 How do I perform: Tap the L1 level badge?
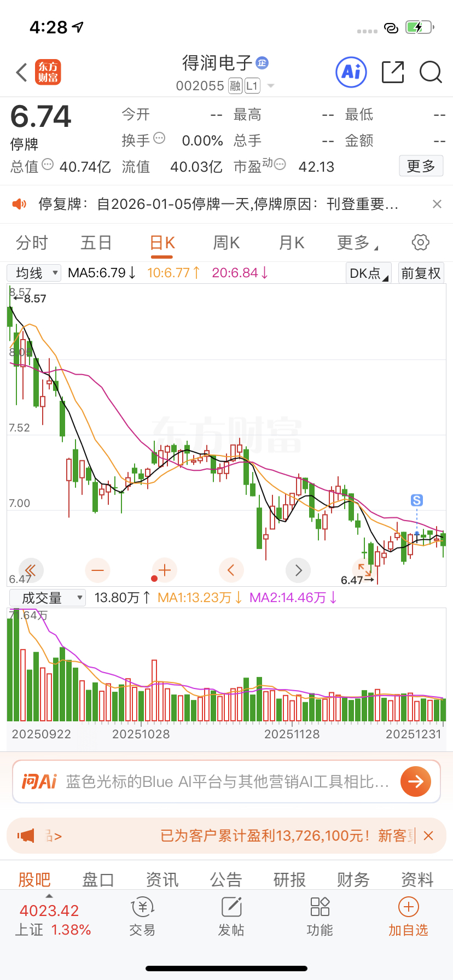coord(252,86)
